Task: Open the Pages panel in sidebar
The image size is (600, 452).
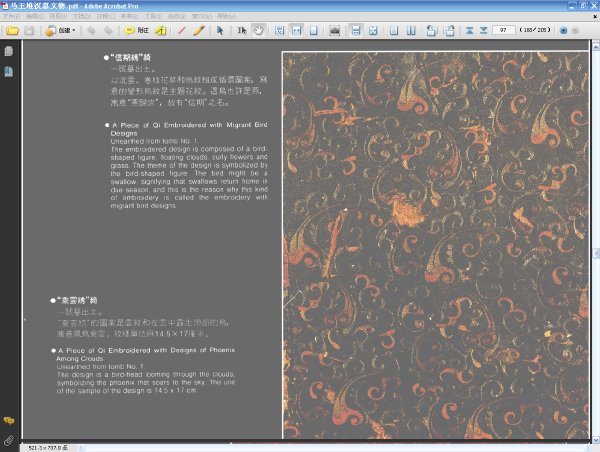Action: [8, 51]
